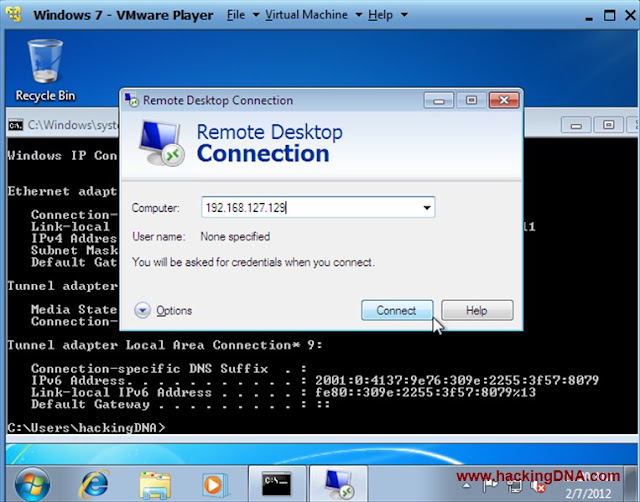Open the VMware File menu

[236, 15]
